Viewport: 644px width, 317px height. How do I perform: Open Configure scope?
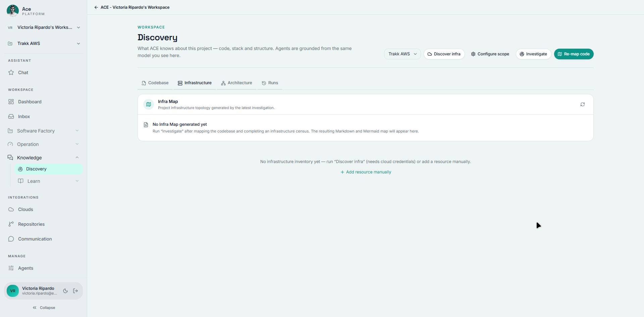point(490,54)
